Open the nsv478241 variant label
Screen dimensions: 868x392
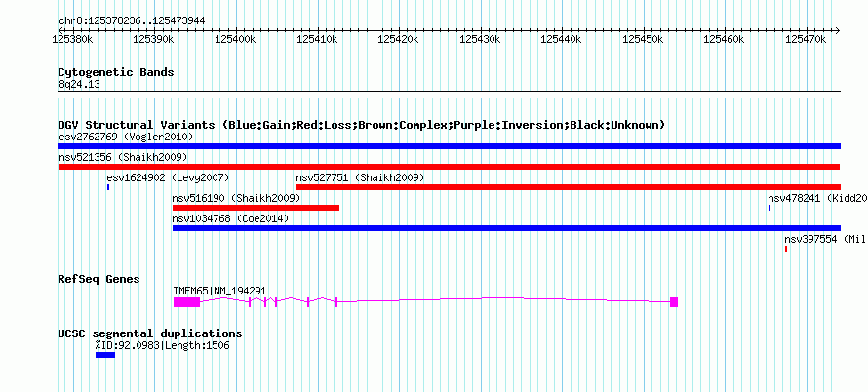pyautogui.click(x=817, y=198)
